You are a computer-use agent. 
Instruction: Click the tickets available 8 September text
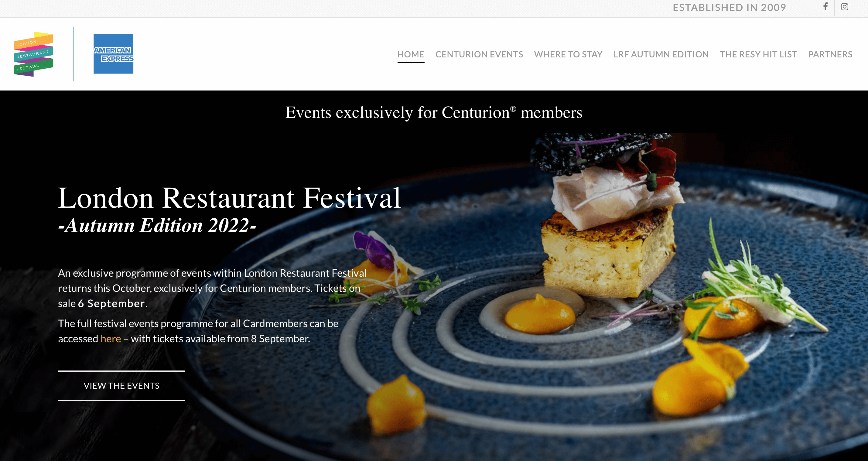(x=220, y=339)
